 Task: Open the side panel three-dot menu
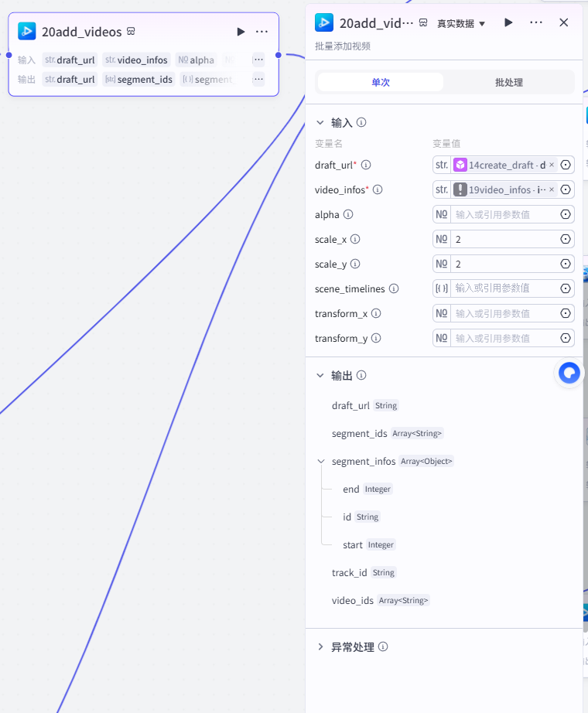[536, 22]
